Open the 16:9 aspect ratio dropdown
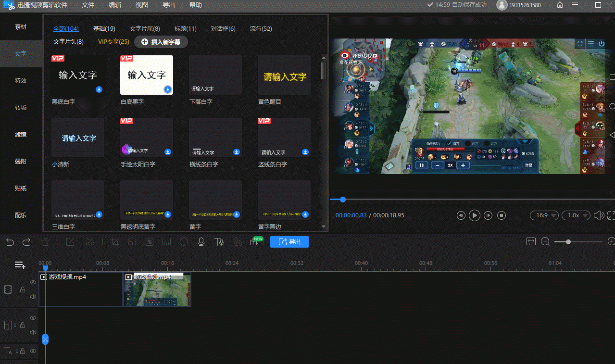This screenshot has height=364, width=615. pyautogui.click(x=544, y=215)
